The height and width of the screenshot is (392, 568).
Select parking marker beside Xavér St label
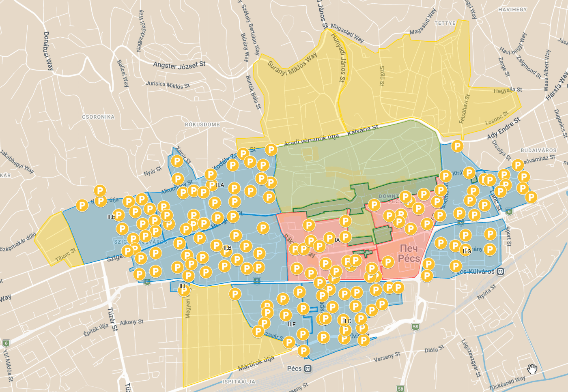(x=176, y=161)
